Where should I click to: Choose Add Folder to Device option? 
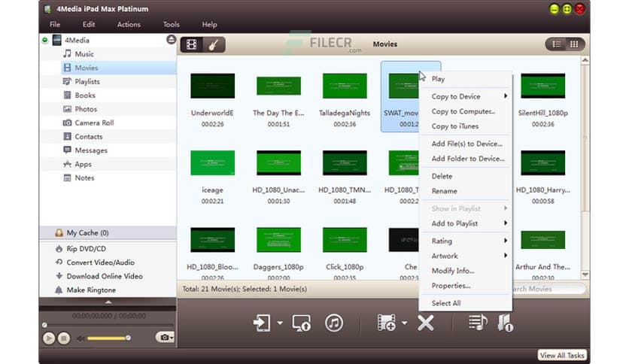pos(465,159)
